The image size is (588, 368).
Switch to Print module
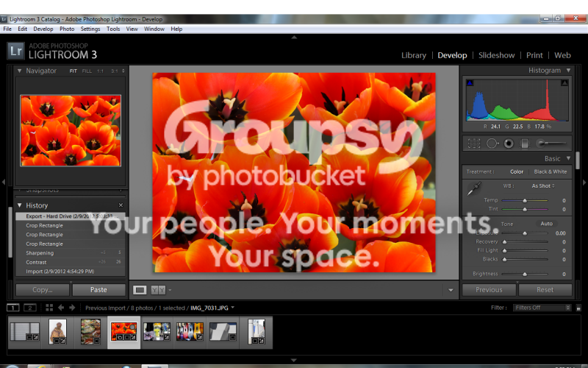[x=534, y=55]
